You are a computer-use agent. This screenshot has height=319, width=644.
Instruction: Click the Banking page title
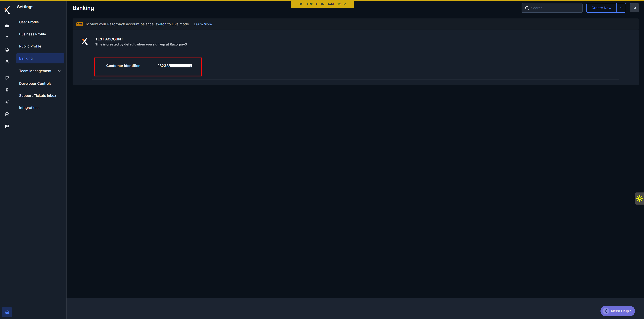[x=83, y=8]
